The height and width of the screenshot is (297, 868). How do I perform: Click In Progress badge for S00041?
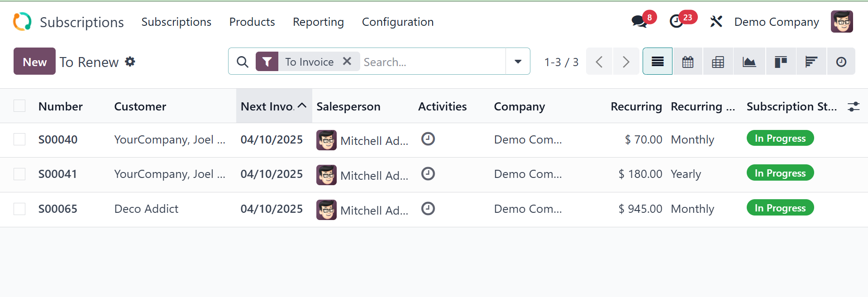(780, 173)
